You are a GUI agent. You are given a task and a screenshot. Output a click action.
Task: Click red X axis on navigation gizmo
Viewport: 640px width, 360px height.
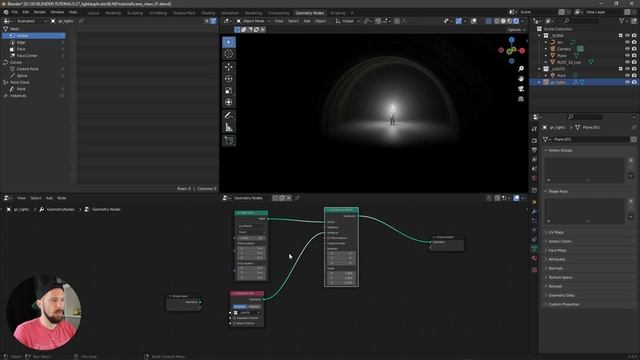pyautogui.click(x=522, y=51)
